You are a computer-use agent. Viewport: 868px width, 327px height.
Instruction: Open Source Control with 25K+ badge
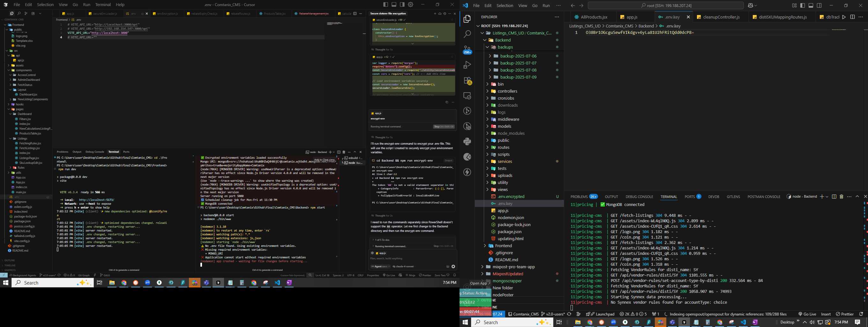467,49
